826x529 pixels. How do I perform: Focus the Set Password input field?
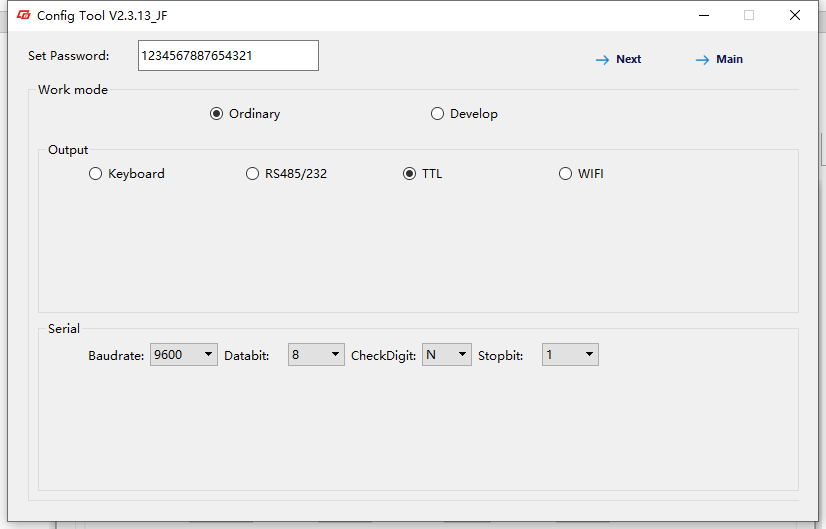pyautogui.click(x=228, y=55)
